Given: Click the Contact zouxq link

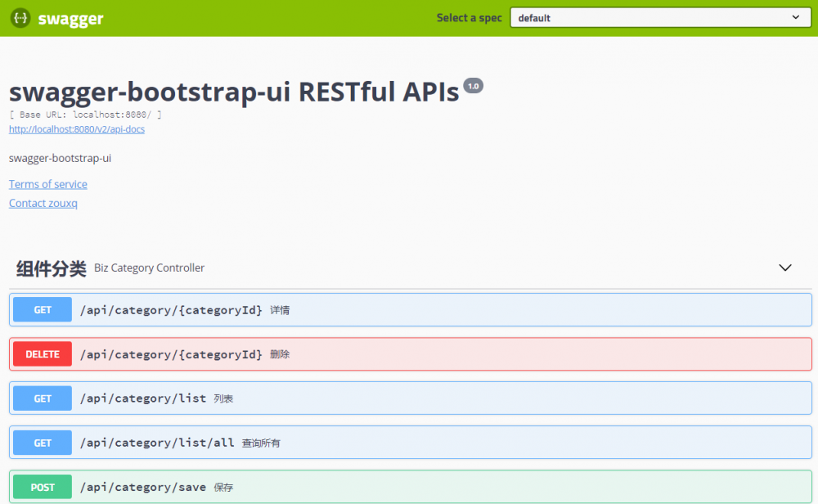Looking at the screenshot, I should coord(43,203).
